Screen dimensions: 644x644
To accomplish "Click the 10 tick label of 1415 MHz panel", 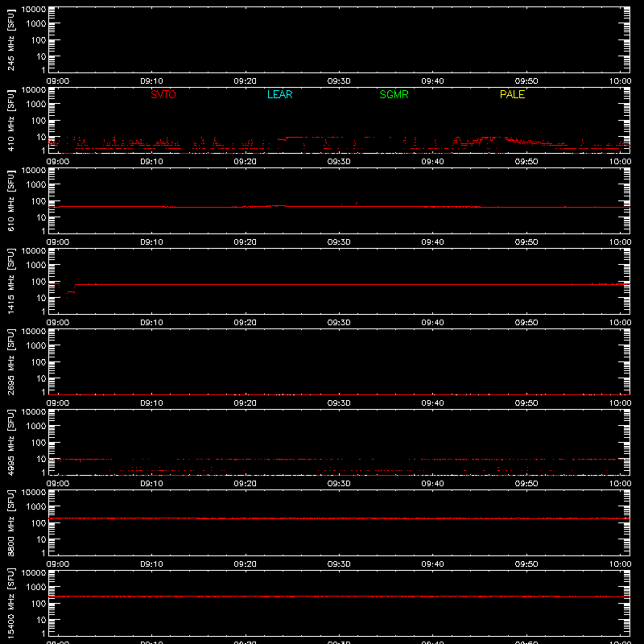I will (41, 298).
